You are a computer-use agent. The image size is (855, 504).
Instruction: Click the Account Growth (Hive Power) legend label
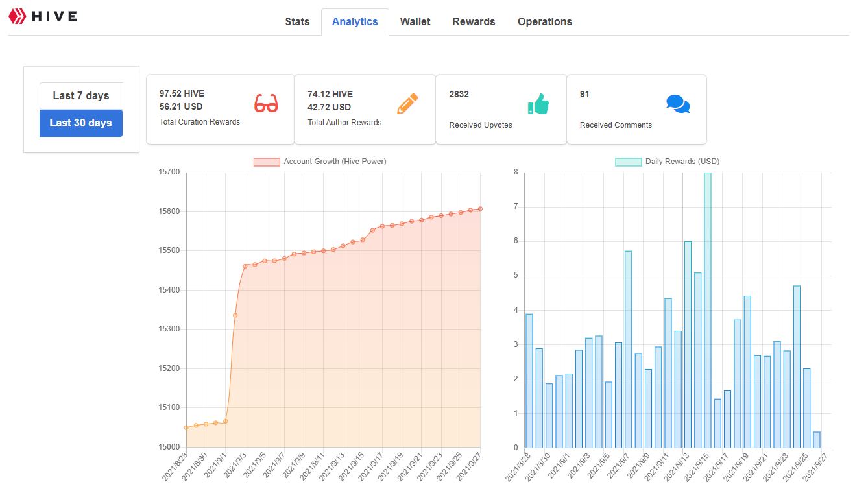click(335, 162)
